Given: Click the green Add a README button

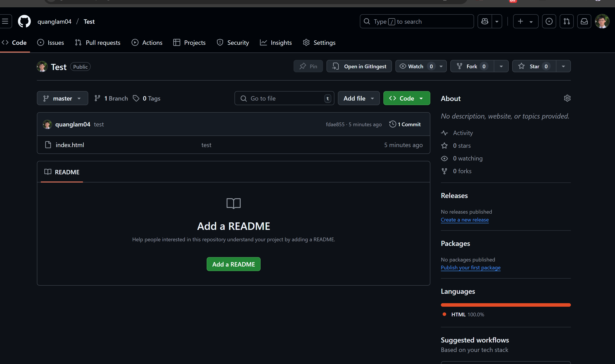Looking at the screenshot, I should pyautogui.click(x=234, y=264).
